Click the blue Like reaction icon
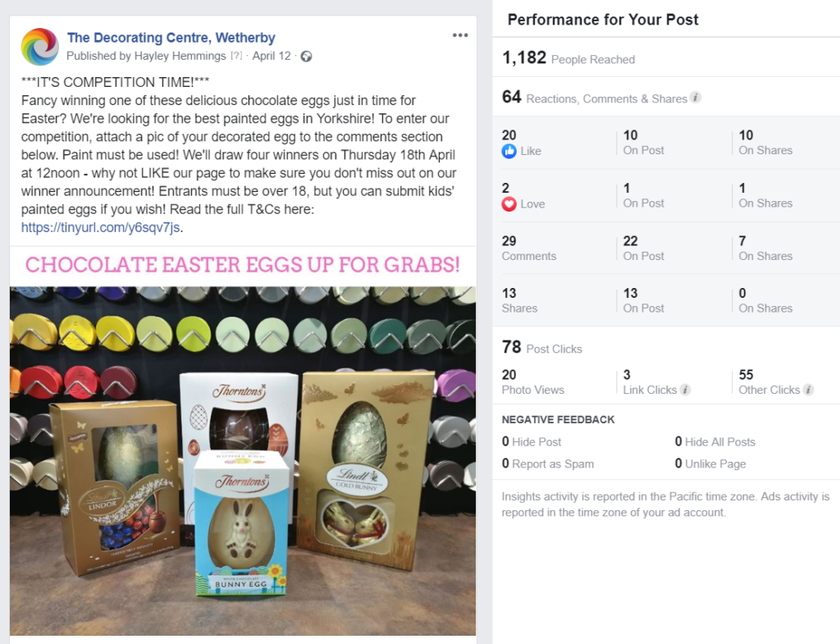The image size is (840, 644). pos(509,151)
